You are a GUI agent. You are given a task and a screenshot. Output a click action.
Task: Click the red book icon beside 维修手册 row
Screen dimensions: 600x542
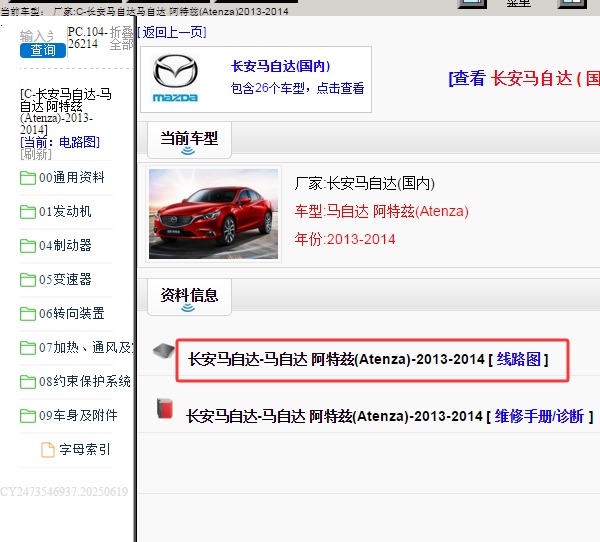(x=165, y=408)
